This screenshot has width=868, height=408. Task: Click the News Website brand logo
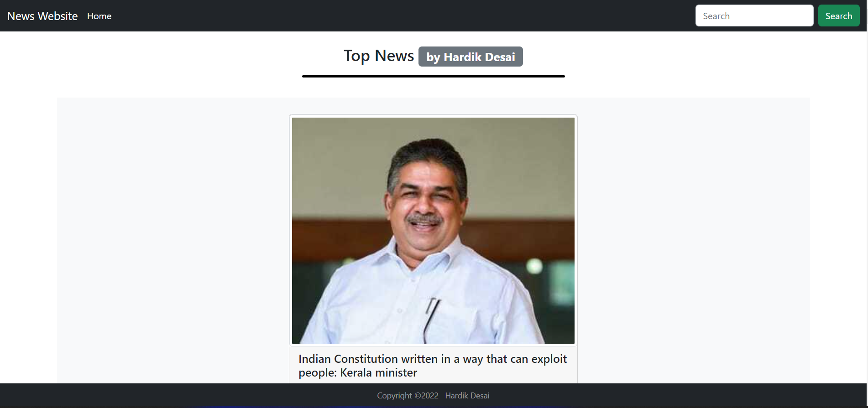[42, 16]
